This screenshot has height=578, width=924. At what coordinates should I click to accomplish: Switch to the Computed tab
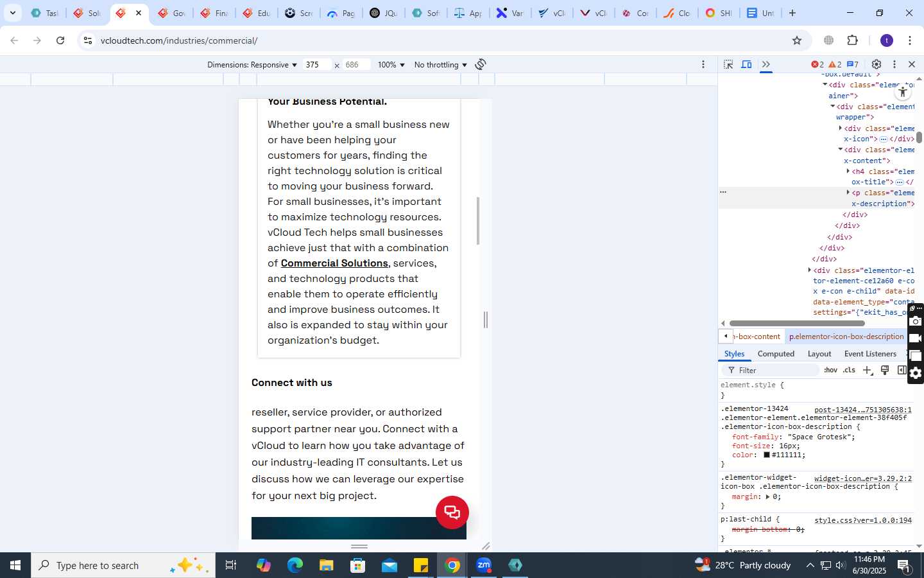pyautogui.click(x=776, y=354)
